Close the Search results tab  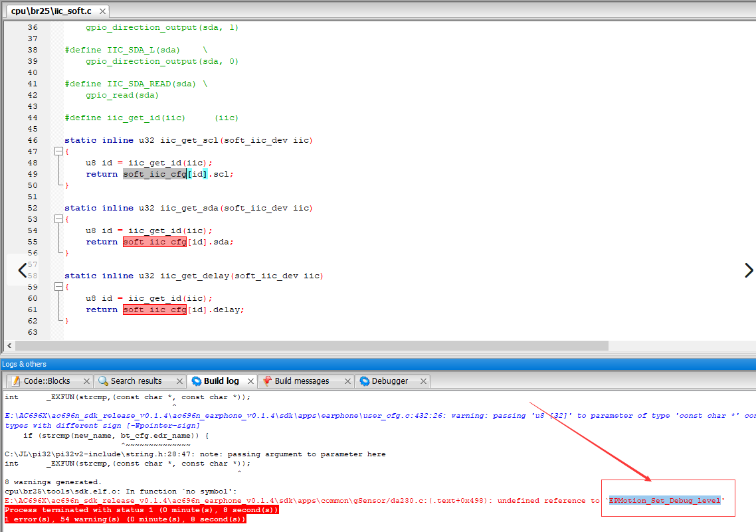[x=179, y=381]
